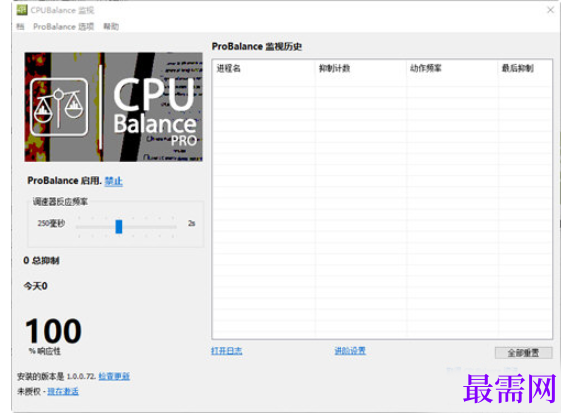Click the '2s' slider maximum label

(x=191, y=223)
